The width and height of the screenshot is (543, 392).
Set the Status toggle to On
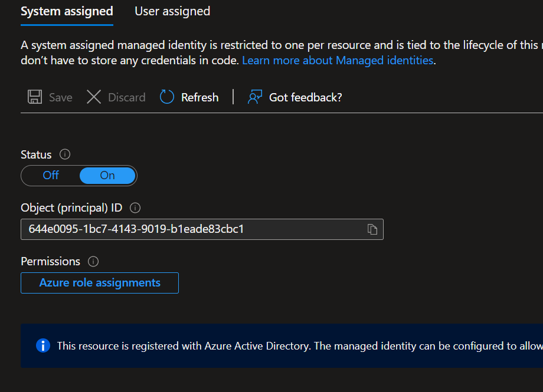(107, 175)
